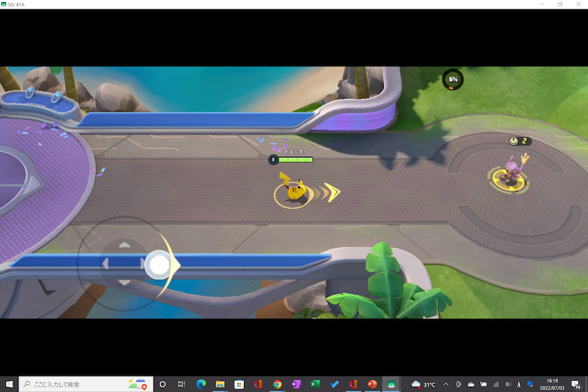Click the Pikachu character on the path
The image size is (588, 392).
click(x=292, y=188)
